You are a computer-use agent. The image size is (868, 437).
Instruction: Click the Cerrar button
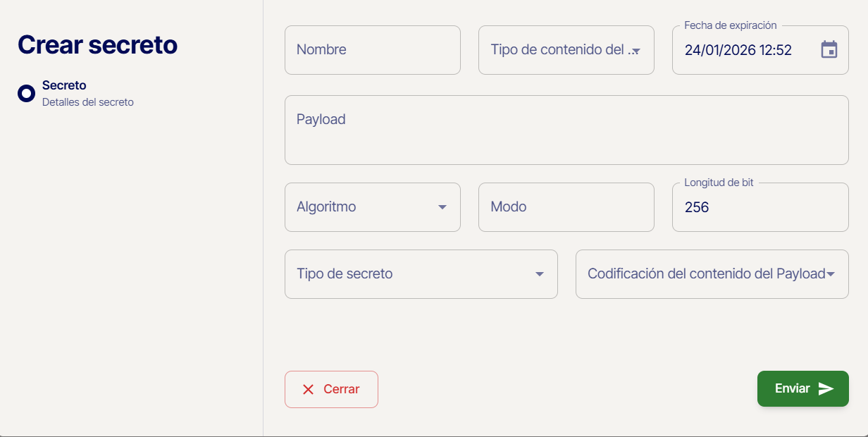pyautogui.click(x=331, y=388)
